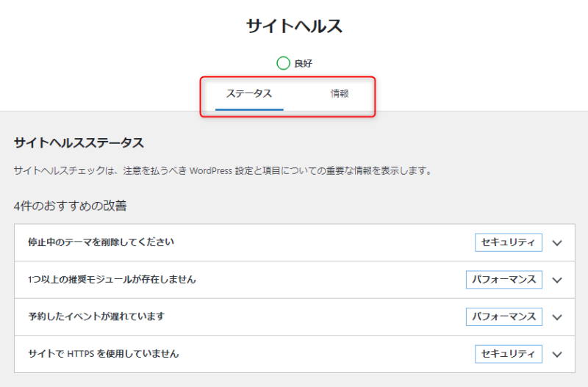Expand chevron for サイトで HTTPS を使用していません
The image size is (588, 387).
[x=556, y=355]
